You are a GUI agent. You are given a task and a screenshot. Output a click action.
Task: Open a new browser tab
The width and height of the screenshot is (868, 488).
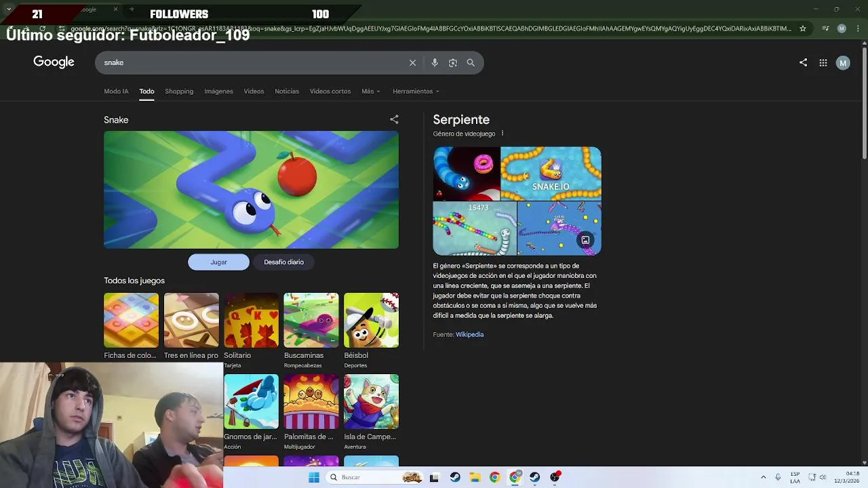point(132,9)
